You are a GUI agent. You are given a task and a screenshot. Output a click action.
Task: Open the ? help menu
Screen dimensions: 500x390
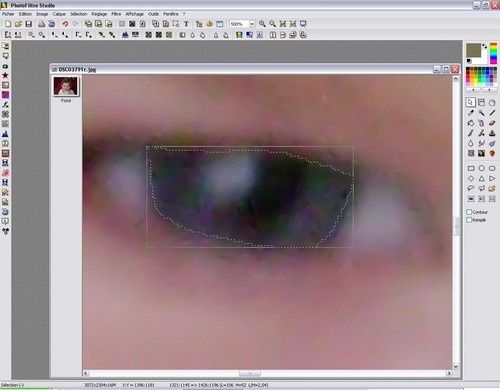click(x=184, y=14)
